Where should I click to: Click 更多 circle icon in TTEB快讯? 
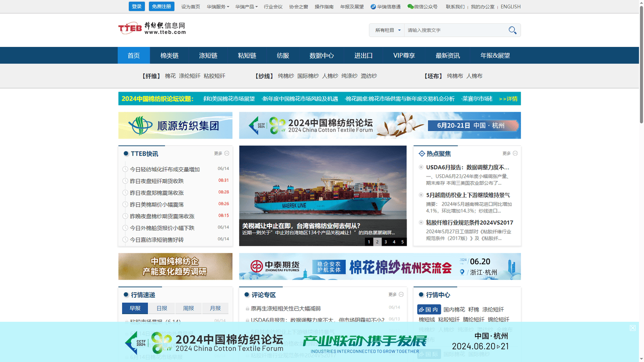coord(227,153)
